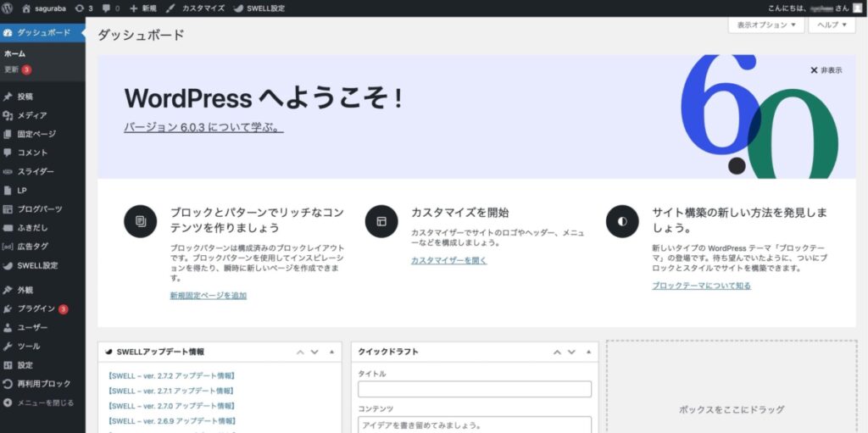Move SWELLアップデート情報 box down
The width and height of the screenshot is (868, 433).
pyautogui.click(x=314, y=353)
